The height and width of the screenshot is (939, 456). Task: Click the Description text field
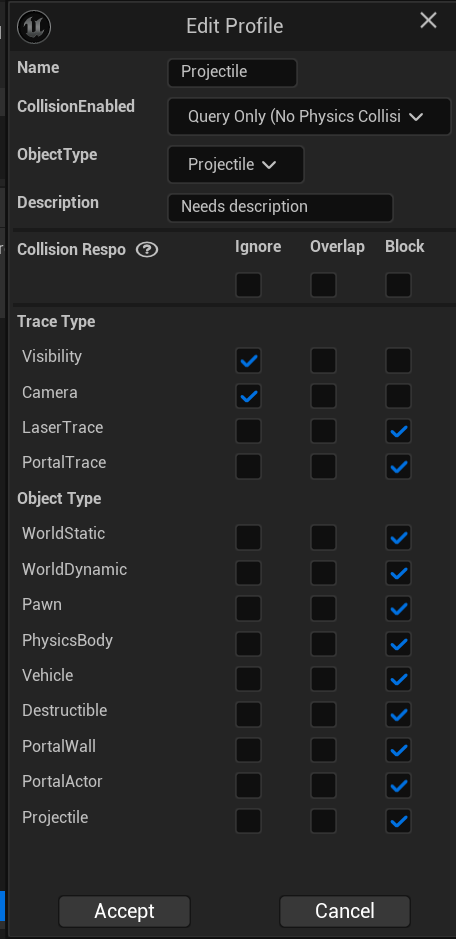(280, 207)
